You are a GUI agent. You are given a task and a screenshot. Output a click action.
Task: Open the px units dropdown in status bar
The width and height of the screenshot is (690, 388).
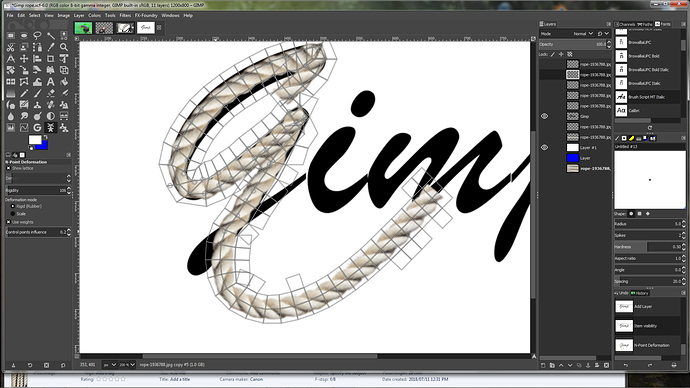(x=110, y=365)
